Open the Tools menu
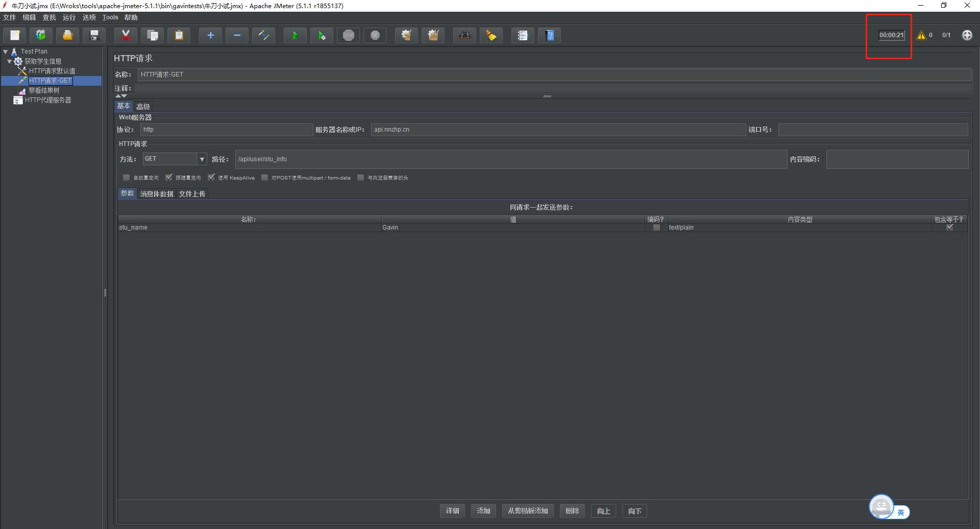The width and height of the screenshot is (980, 529). pyautogui.click(x=110, y=17)
